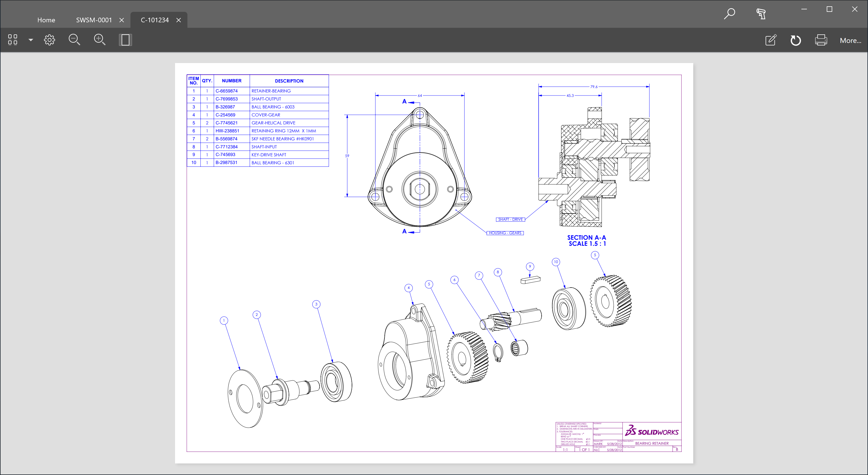
Task: Click the barcode scanner icon
Action: [761, 14]
